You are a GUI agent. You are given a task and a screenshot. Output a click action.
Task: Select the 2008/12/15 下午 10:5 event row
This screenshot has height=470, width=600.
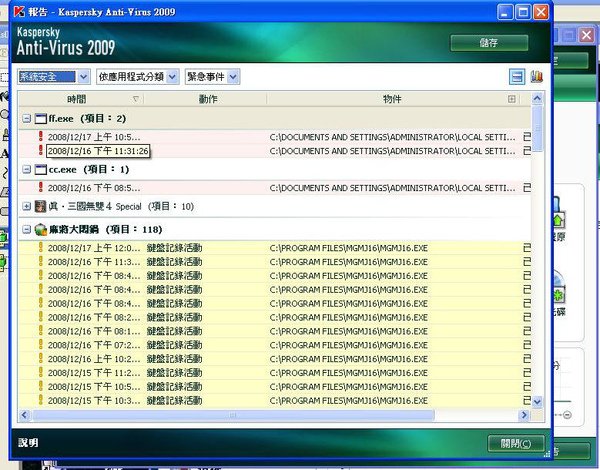point(275,387)
